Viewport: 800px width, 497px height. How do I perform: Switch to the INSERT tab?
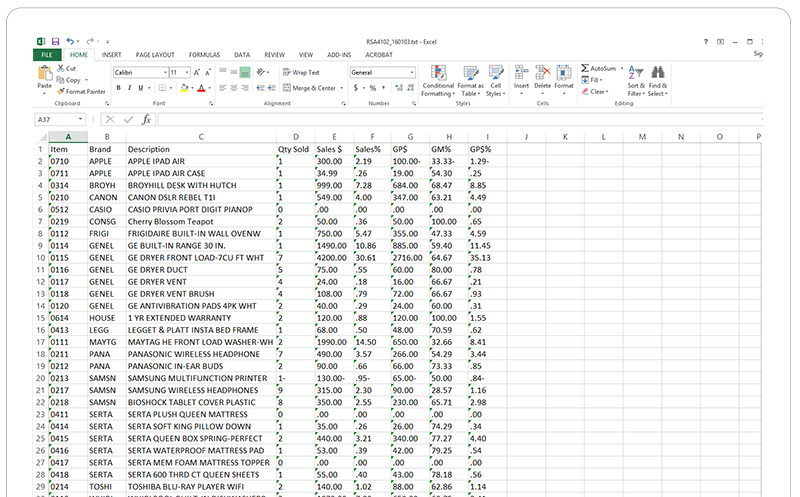[x=111, y=55]
